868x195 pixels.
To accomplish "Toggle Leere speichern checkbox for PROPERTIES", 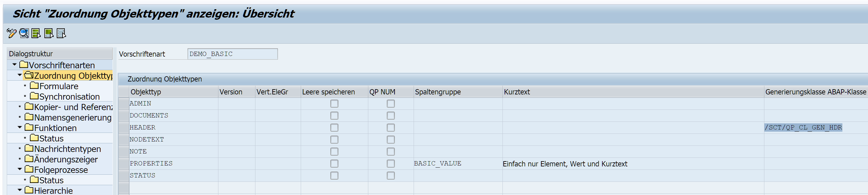I will [334, 164].
